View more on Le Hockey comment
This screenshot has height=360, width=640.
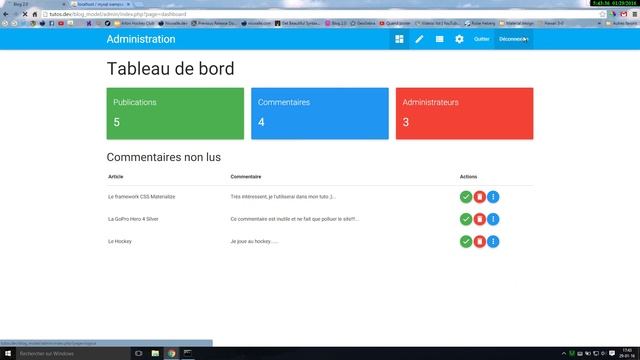493,242
